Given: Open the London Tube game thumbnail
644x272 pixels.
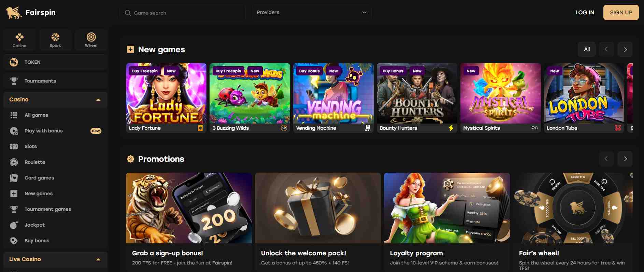Looking at the screenshot, I should pos(584,98).
